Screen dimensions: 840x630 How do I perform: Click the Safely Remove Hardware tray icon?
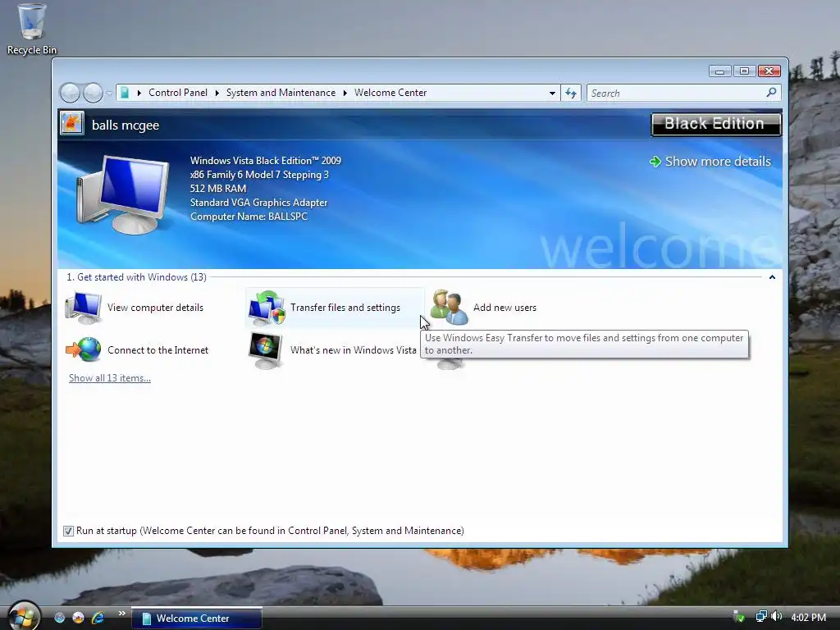point(739,617)
